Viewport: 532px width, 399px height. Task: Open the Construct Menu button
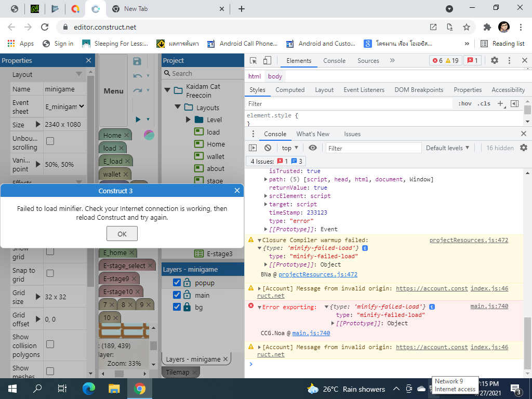point(113,91)
